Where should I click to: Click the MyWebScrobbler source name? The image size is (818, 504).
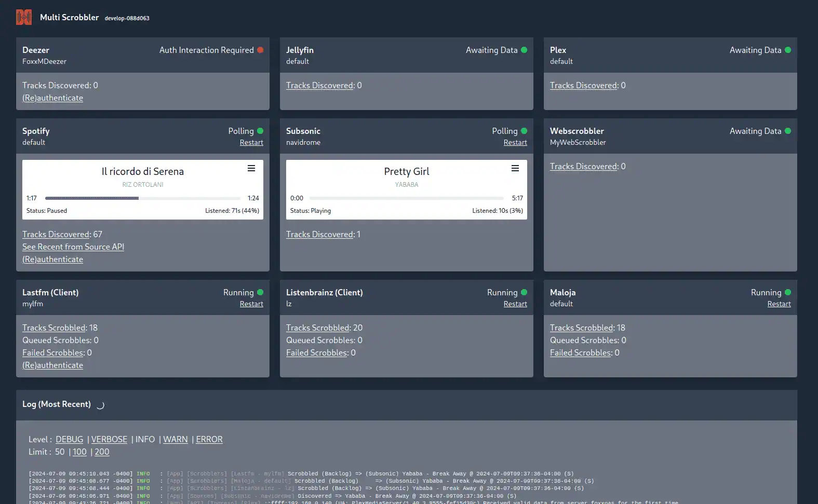click(x=578, y=142)
